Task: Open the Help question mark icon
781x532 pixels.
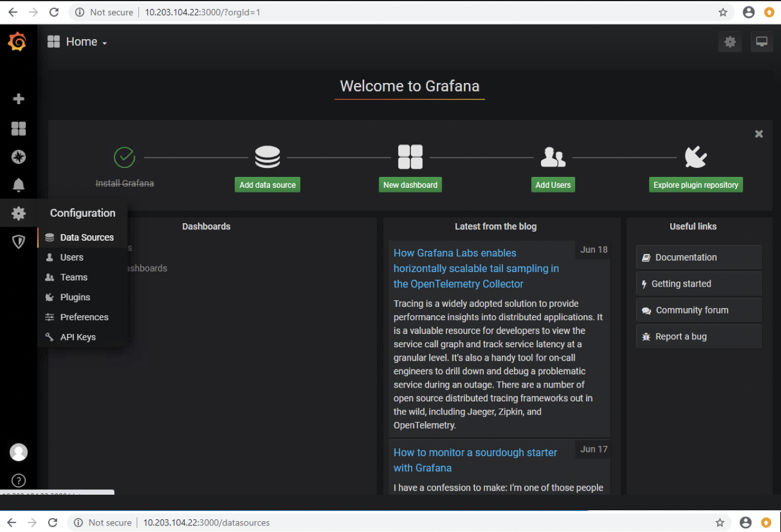Action: pyautogui.click(x=19, y=481)
